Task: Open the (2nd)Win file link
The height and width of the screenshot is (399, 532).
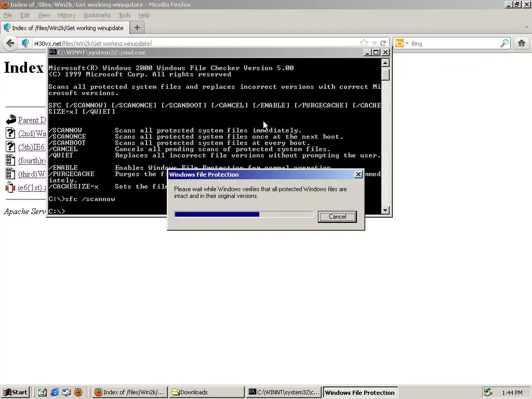Action: pyautogui.click(x=32, y=134)
